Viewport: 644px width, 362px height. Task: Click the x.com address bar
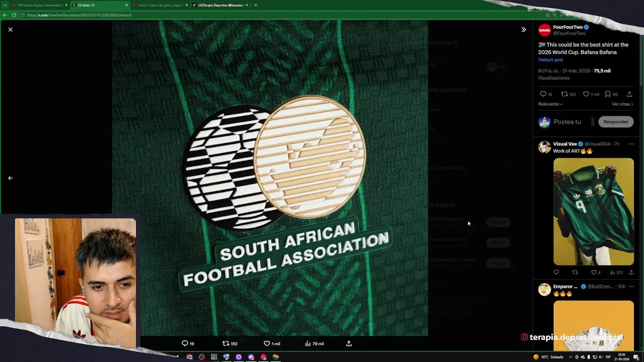pyautogui.click(x=282, y=15)
